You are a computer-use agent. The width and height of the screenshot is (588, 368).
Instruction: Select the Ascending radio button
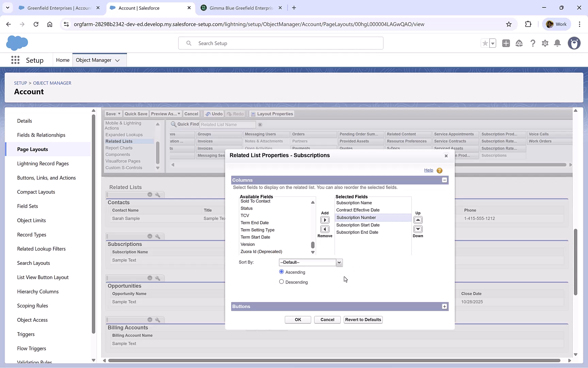[x=281, y=272]
